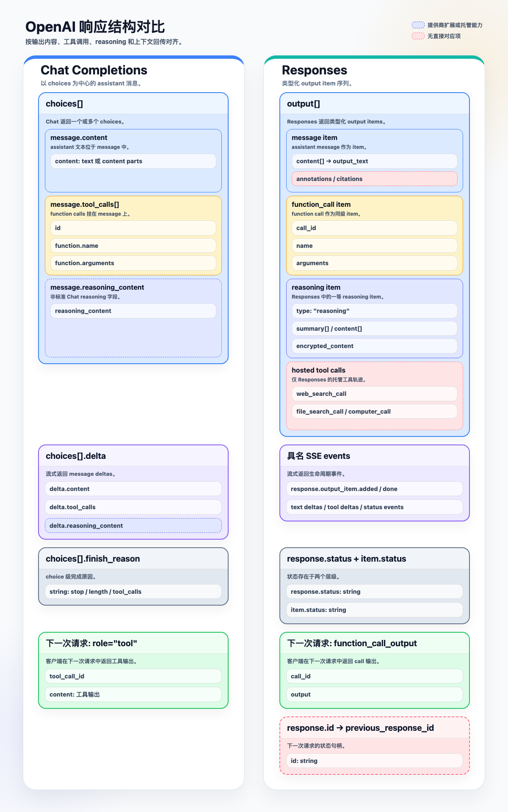Select the 'delta.reasoning_content' row
Image resolution: width=508 pixels, height=812 pixels.
(133, 526)
